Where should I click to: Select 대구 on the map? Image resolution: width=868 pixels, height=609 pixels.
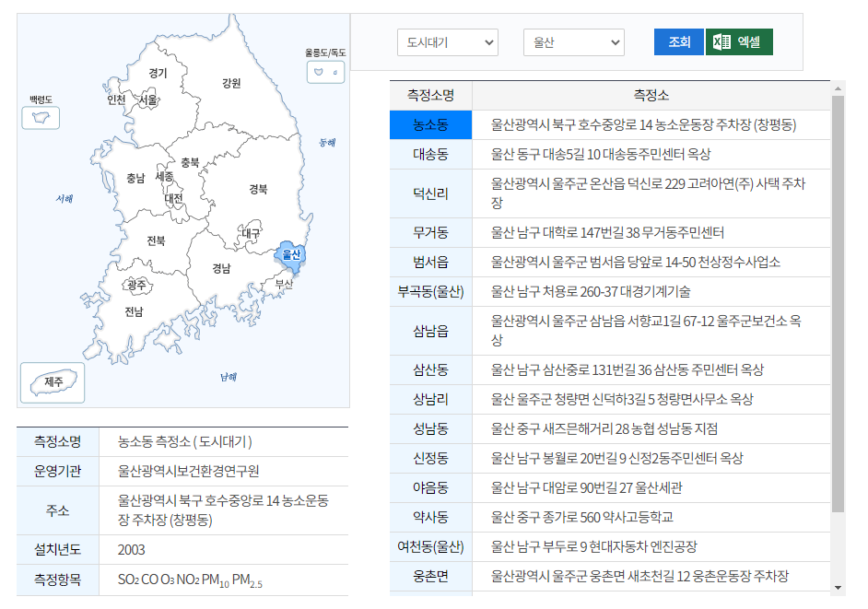[251, 233]
